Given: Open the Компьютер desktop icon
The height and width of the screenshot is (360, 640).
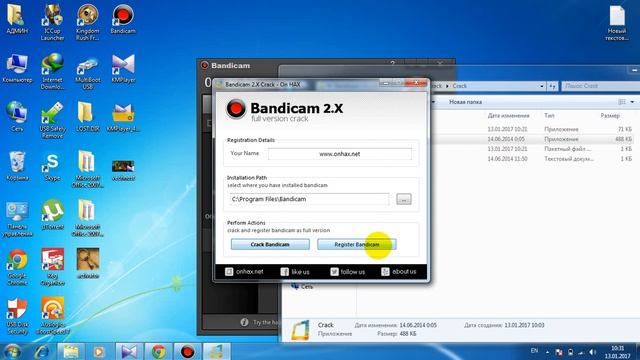Looking at the screenshot, I should click(x=17, y=68).
